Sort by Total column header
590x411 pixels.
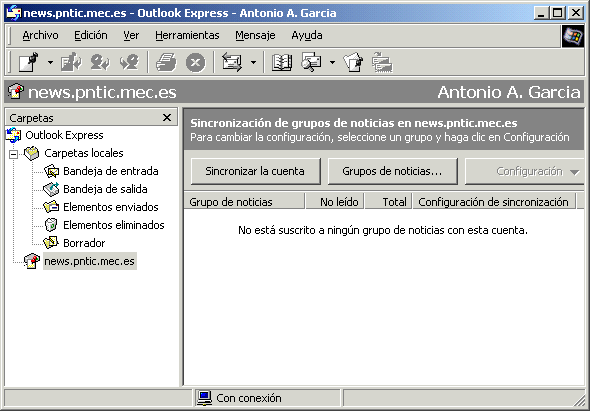click(x=389, y=201)
